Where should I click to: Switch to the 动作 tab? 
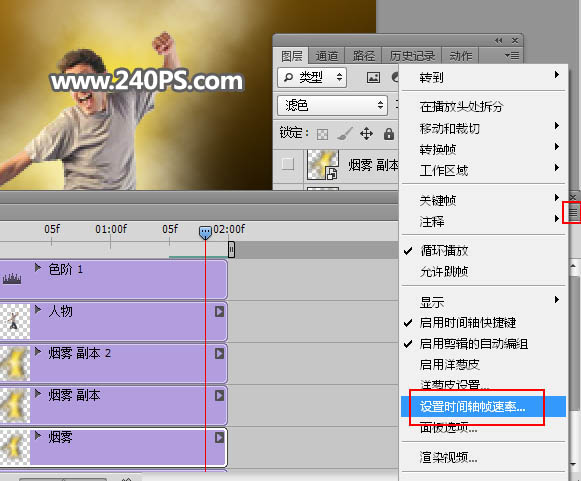[x=461, y=56]
